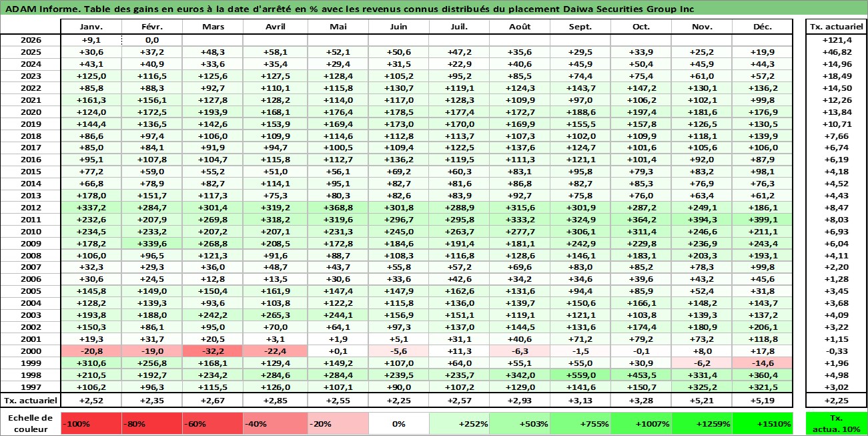Select the 2012 year row label
This screenshot has height=436, width=868.
point(31,208)
